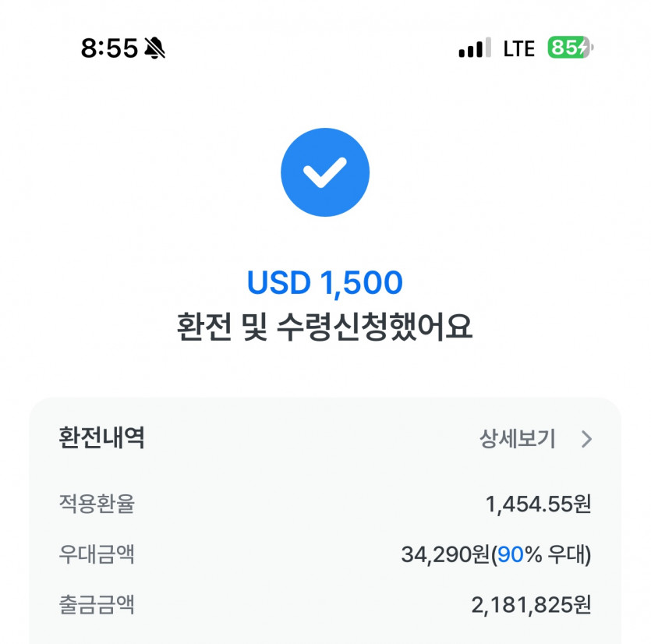Image resolution: width=651 pixels, height=644 pixels.
Task: Select the 적용환율 row label
Action: pos(97,504)
